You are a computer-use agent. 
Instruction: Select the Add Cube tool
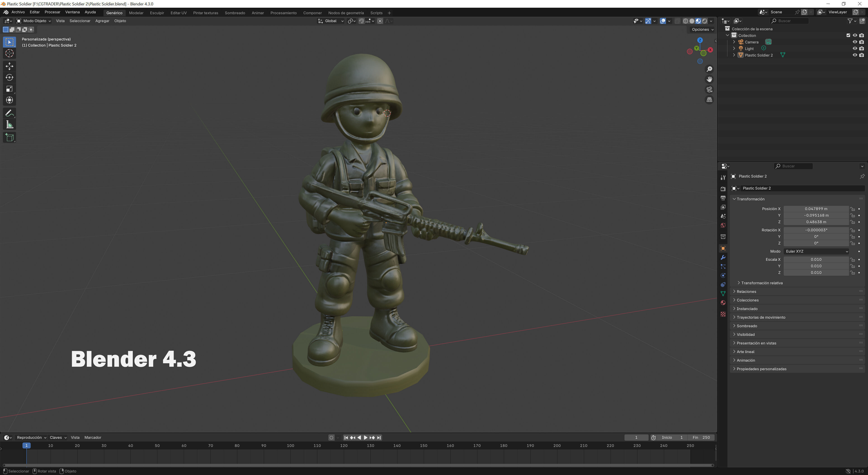coord(9,138)
